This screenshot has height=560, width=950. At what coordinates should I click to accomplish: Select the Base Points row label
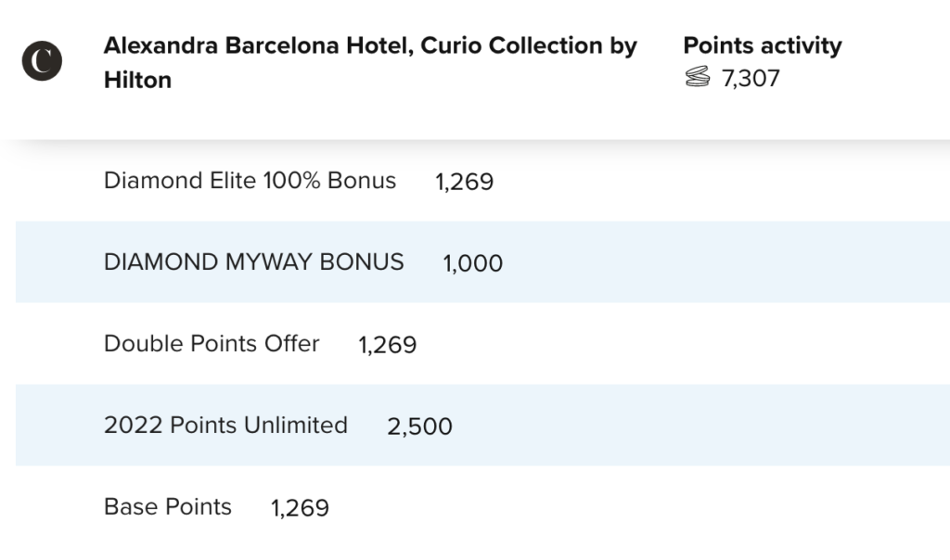coord(168,507)
